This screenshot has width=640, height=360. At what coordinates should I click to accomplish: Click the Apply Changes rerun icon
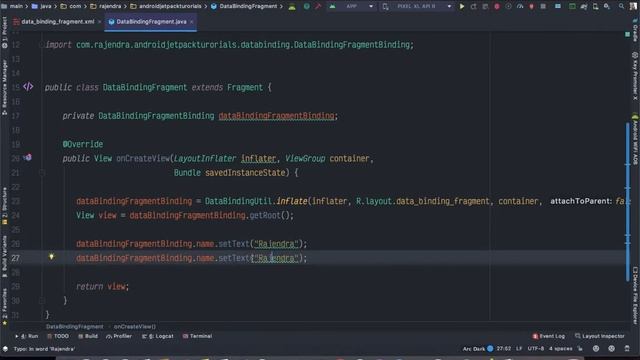473,7
